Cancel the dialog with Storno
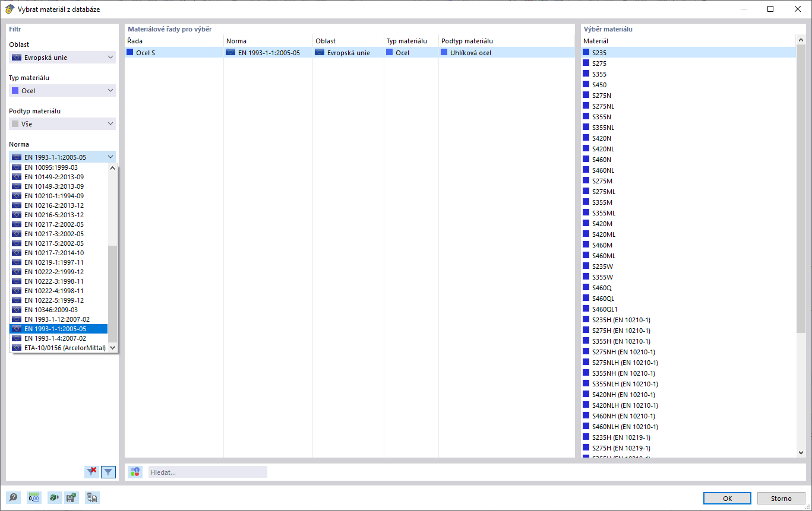812x511 pixels. coord(781,499)
